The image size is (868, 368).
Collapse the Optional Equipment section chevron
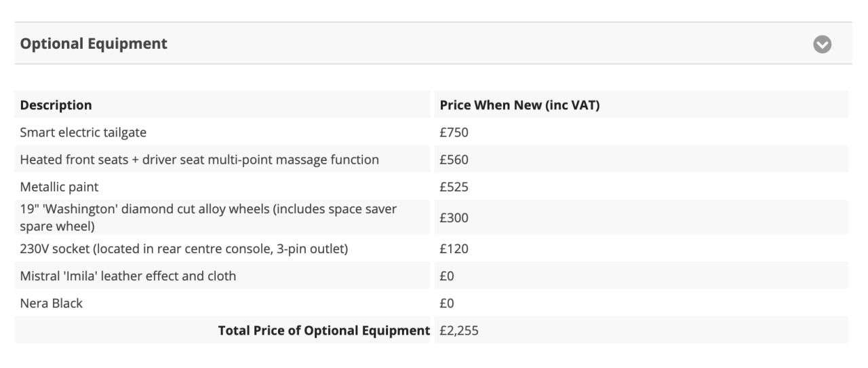(x=822, y=44)
